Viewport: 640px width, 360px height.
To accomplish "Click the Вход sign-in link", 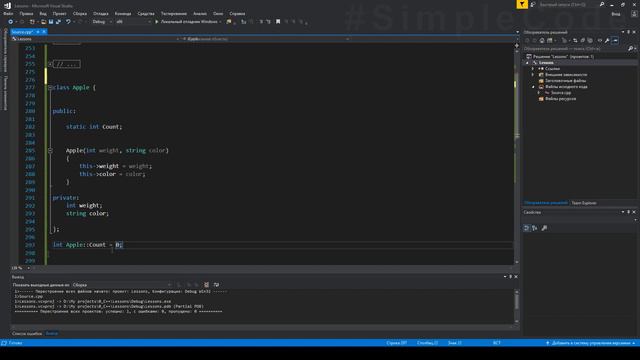I will click(x=616, y=14).
